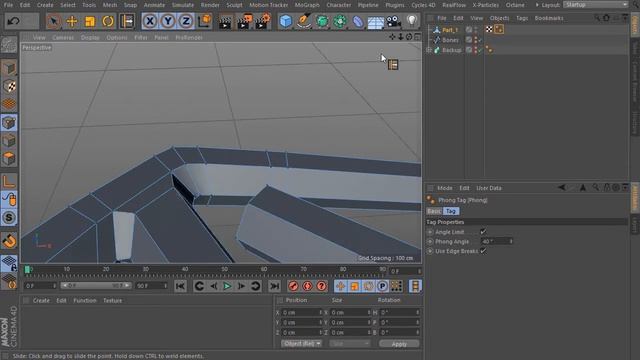Screen dimensions: 640x360
Task: Activate the Rotate tool
Action: [x=107, y=21]
